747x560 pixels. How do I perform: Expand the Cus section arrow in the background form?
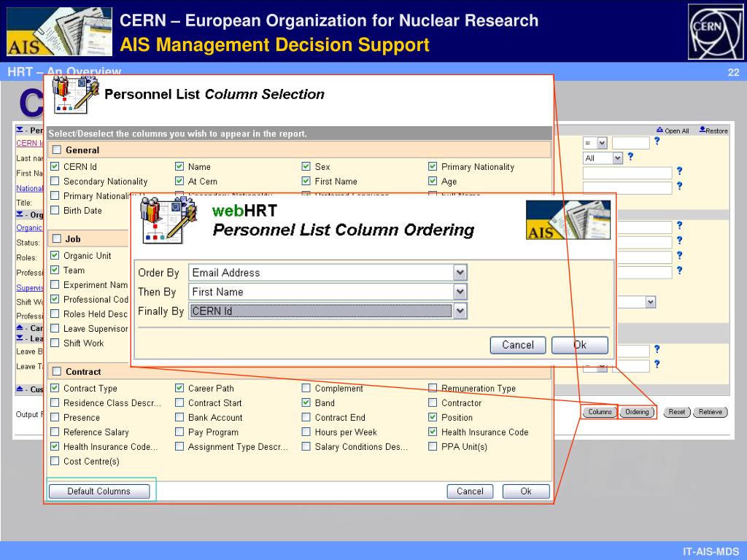coord(20,389)
